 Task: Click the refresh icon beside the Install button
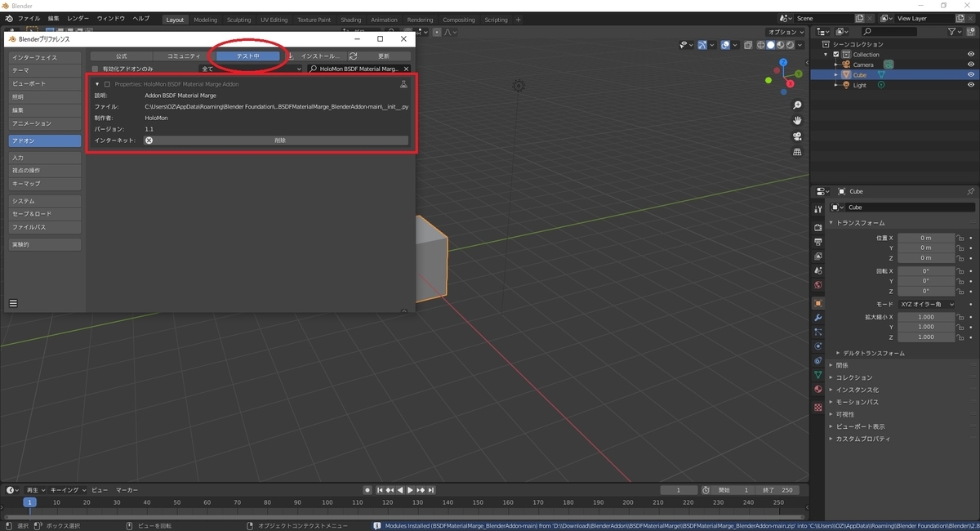(x=353, y=56)
